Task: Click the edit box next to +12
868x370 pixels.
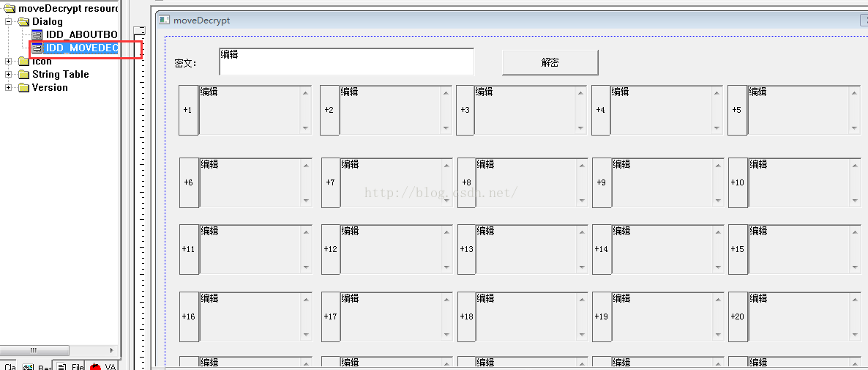Action: pos(397,249)
